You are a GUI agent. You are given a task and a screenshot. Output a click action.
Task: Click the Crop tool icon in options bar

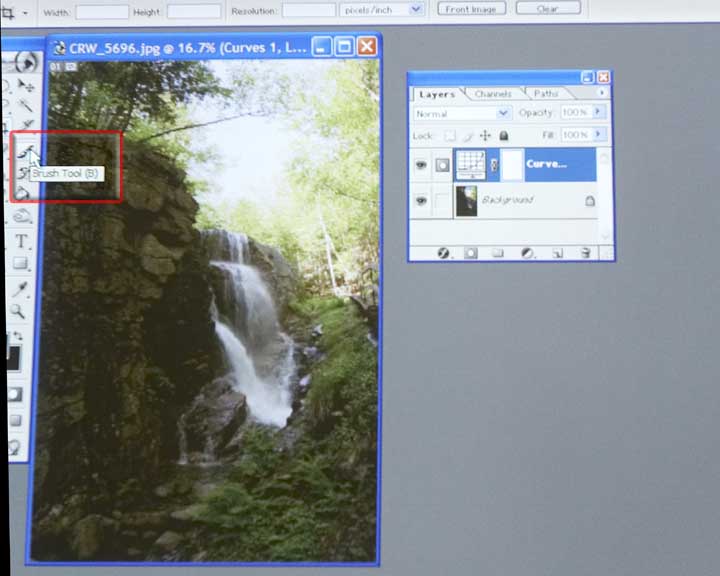7,13
